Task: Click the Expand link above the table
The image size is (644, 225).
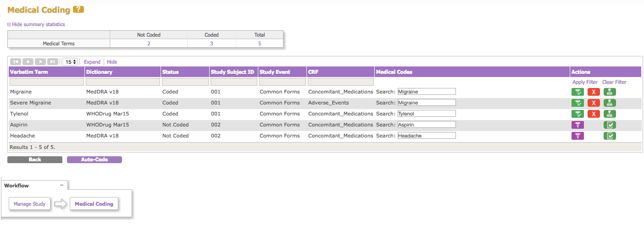Action: (x=92, y=62)
